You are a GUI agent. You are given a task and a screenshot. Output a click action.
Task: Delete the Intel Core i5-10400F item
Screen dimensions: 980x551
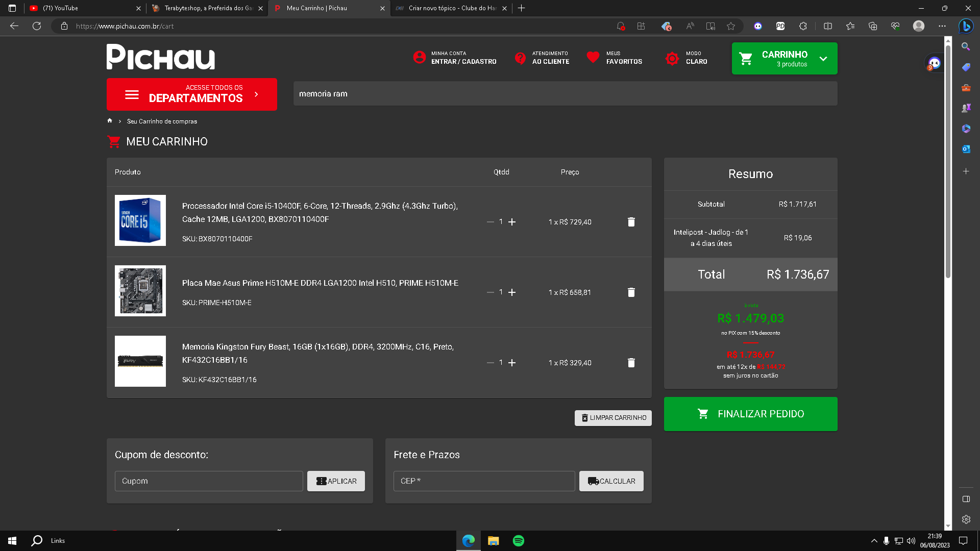coord(631,222)
